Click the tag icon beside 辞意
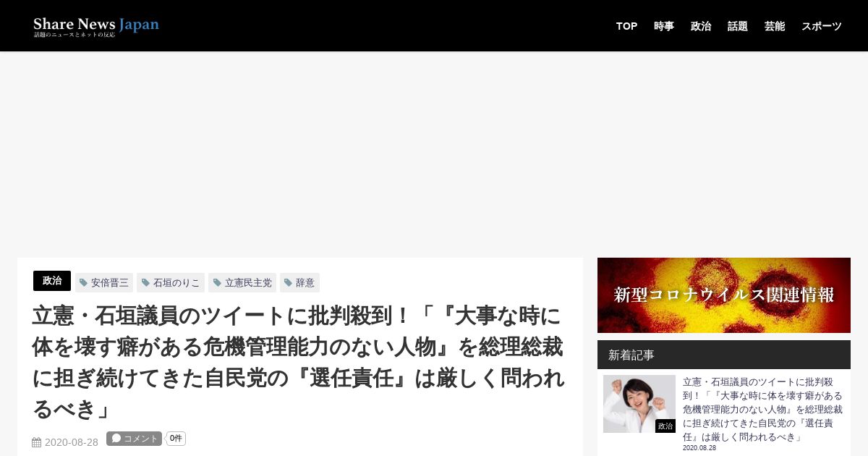The image size is (868, 456). click(x=289, y=283)
